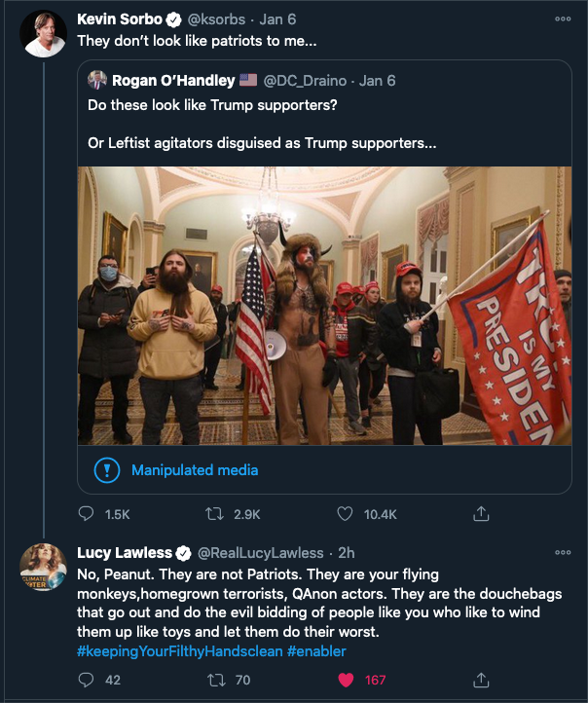The height and width of the screenshot is (703, 588).
Task: Open more options for Kevin Sorbo's tweet
Action: point(563,18)
